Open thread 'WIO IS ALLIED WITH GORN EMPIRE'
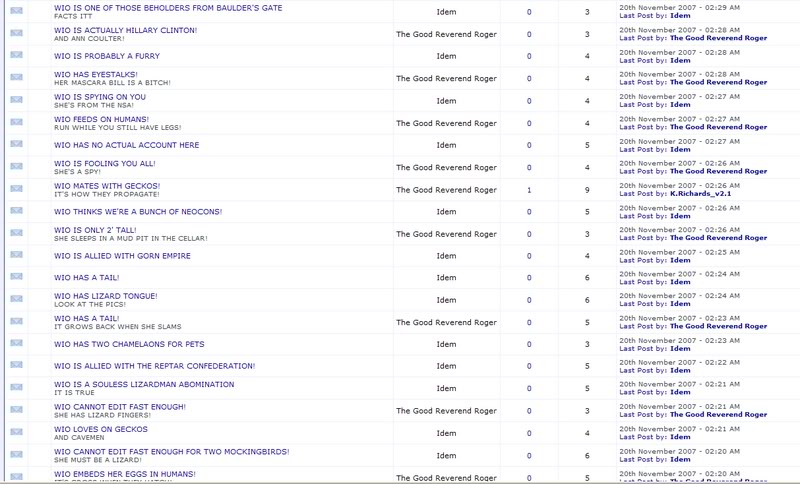The width and height of the screenshot is (800, 484). [122, 256]
